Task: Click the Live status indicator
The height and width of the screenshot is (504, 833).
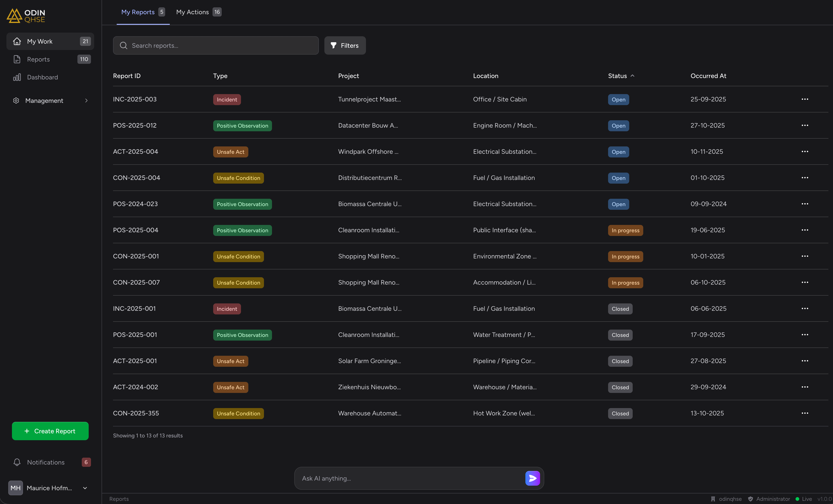Action: pyautogui.click(x=804, y=499)
